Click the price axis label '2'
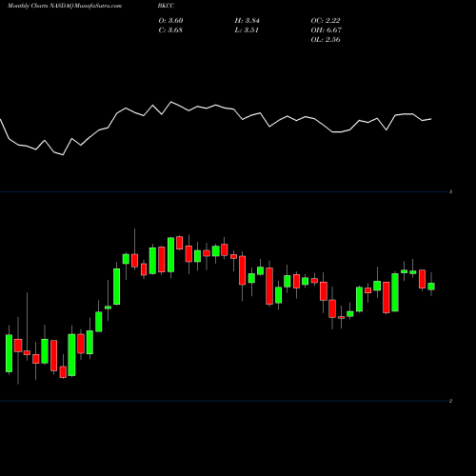This screenshot has height=476, width=476. click(451, 401)
